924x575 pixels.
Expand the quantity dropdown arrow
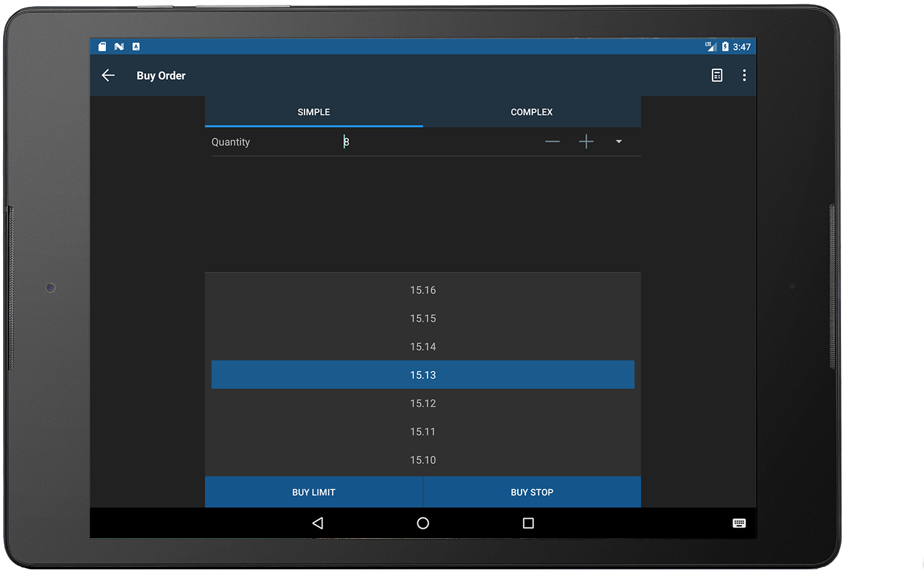pyautogui.click(x=619, y=142)
